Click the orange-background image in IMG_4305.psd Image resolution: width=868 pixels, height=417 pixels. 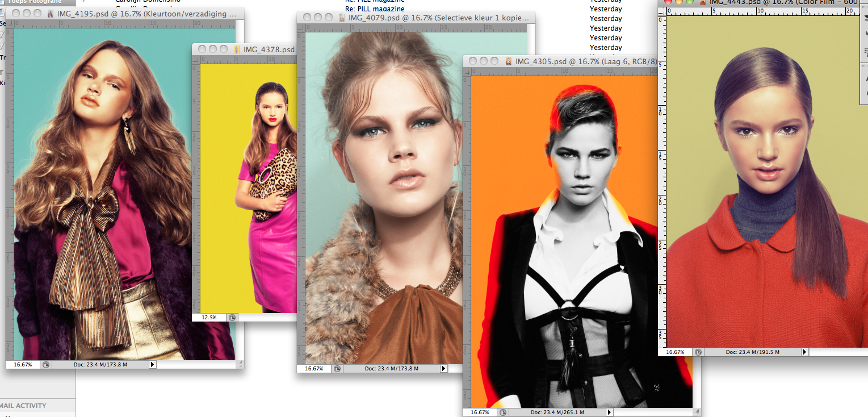click(x=582, y=241)
